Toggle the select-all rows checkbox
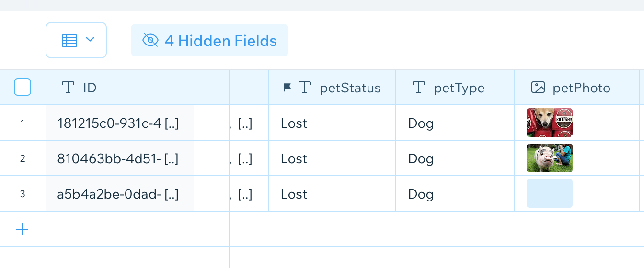The height and width of the screenshot is (268, 644). 23,87
